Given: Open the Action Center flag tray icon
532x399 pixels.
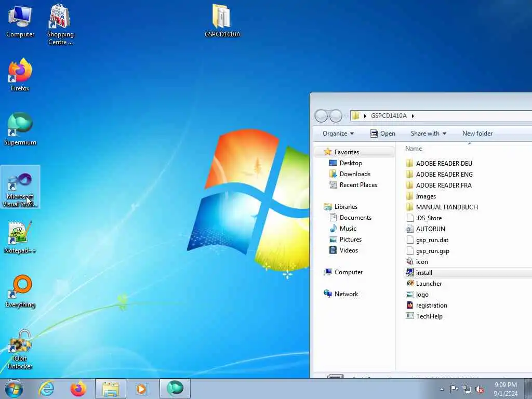Looking at the screenshot, I should click(454, 389).
